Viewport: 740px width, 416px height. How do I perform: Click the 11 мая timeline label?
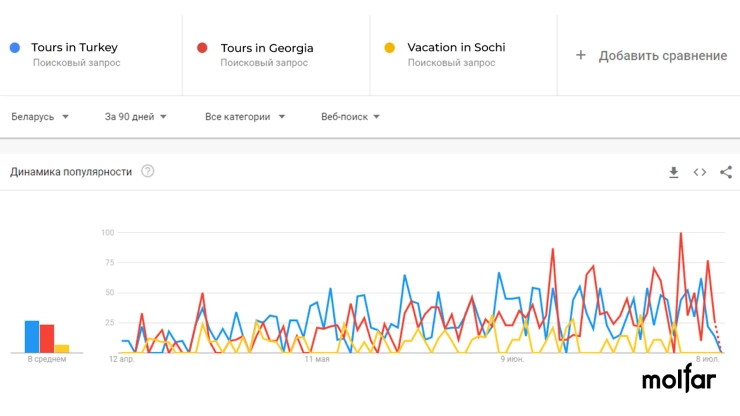(x=317, y=359)
